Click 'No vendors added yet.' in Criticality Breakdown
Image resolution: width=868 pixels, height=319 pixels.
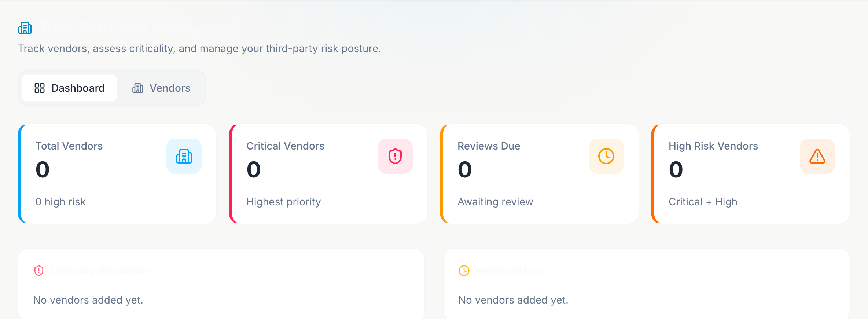pyautogui.click(x=88, y=300)
